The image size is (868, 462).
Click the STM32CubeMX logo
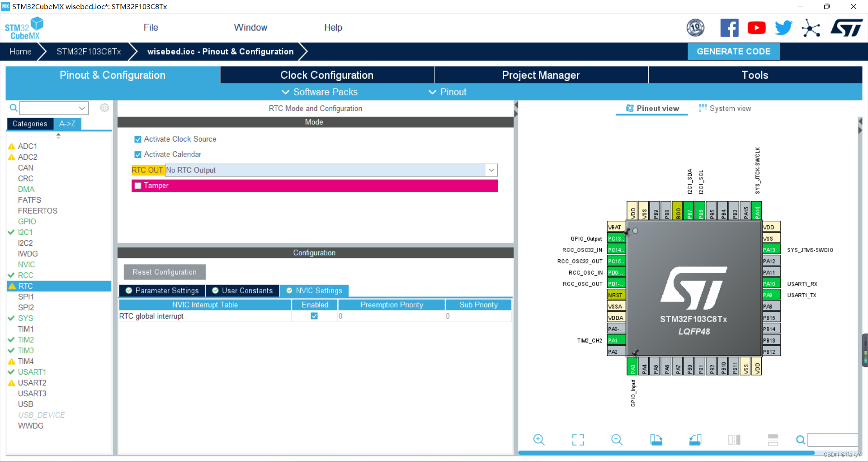(24, 29)
